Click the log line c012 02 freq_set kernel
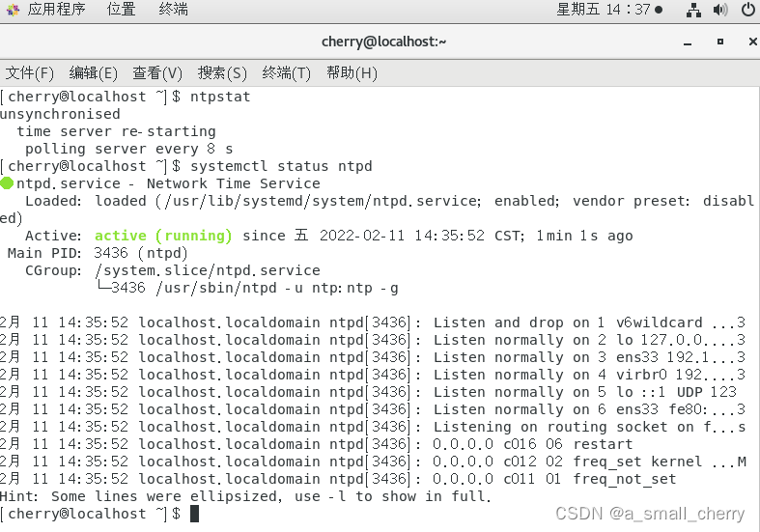 (x=373, y=462)
